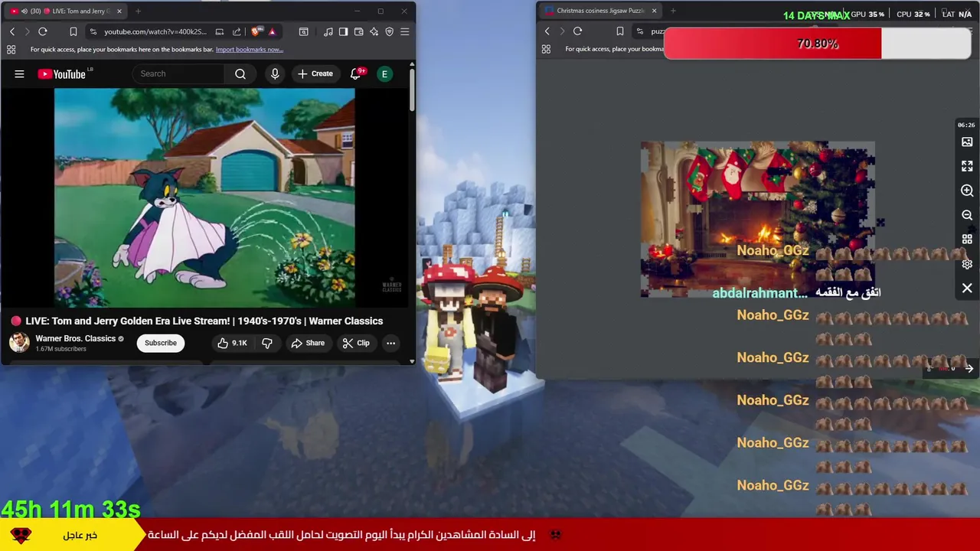Open jigsaw puzzle settings gear
The image size is (980, 551).
(x=967, y=264)
